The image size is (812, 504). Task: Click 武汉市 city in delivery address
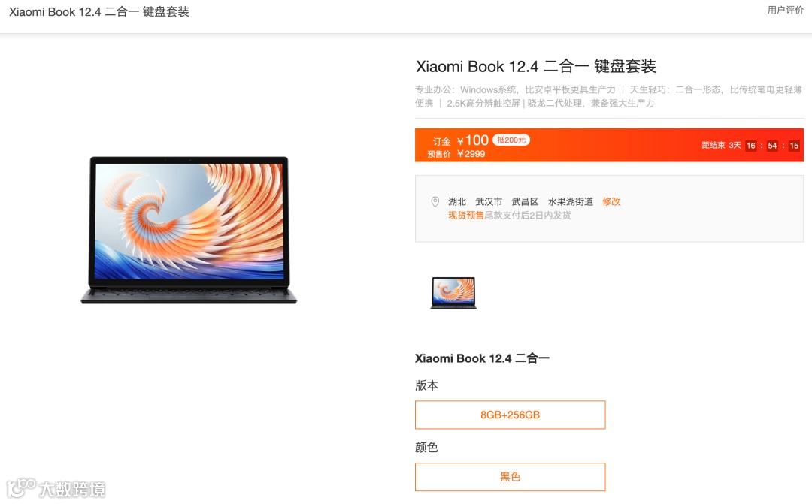tap(489, 201)
